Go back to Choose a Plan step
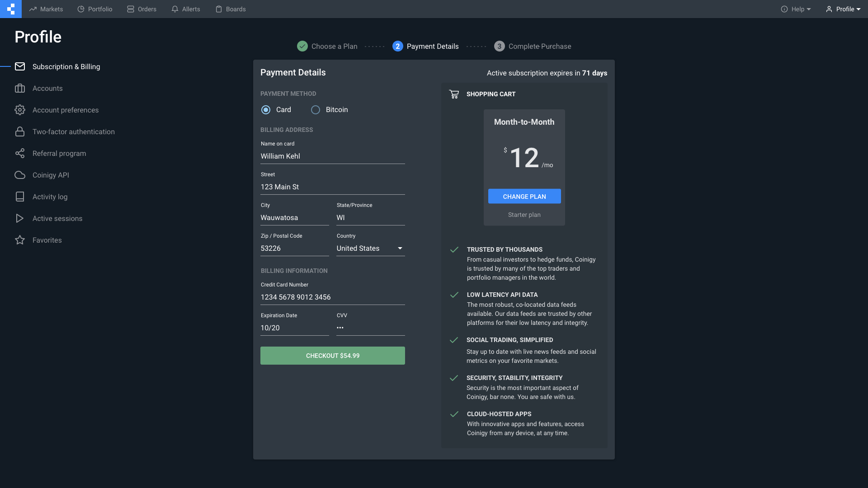The height and width of the screenshot is (488, 868). [327, 47]
